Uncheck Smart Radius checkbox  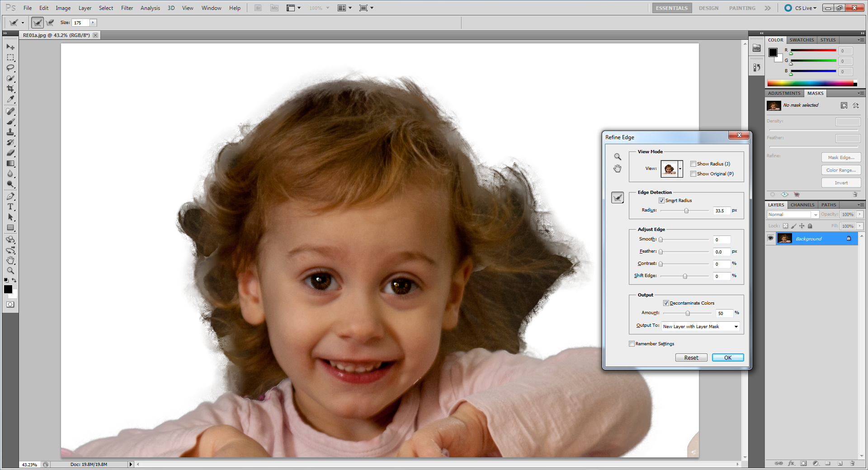(x=661, y=201)
